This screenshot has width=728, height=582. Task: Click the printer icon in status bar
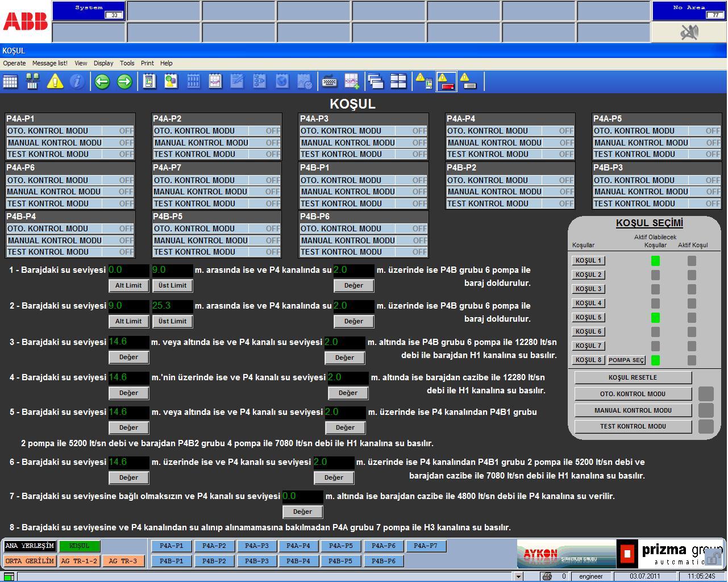[547, 576]
